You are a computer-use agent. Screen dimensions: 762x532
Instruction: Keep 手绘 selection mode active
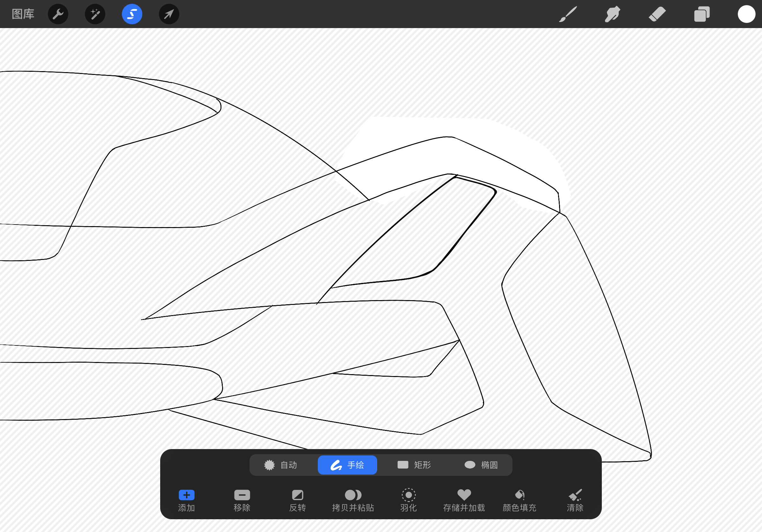click(347, 465)
